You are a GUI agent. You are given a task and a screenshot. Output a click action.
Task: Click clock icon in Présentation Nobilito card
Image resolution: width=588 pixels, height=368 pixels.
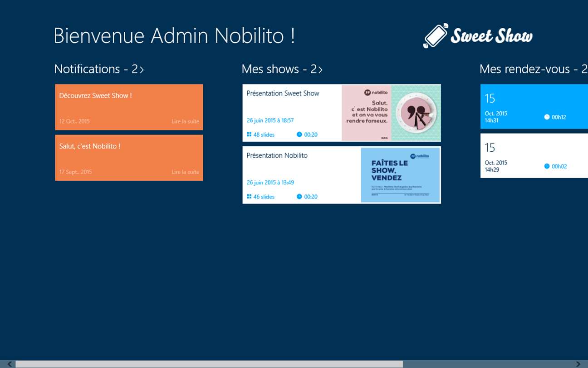pos(299,197)
